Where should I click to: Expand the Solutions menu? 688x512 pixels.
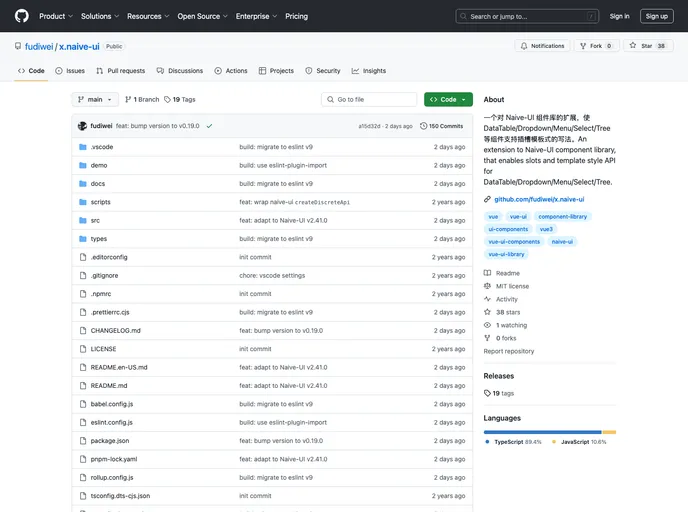coord(100,16)
